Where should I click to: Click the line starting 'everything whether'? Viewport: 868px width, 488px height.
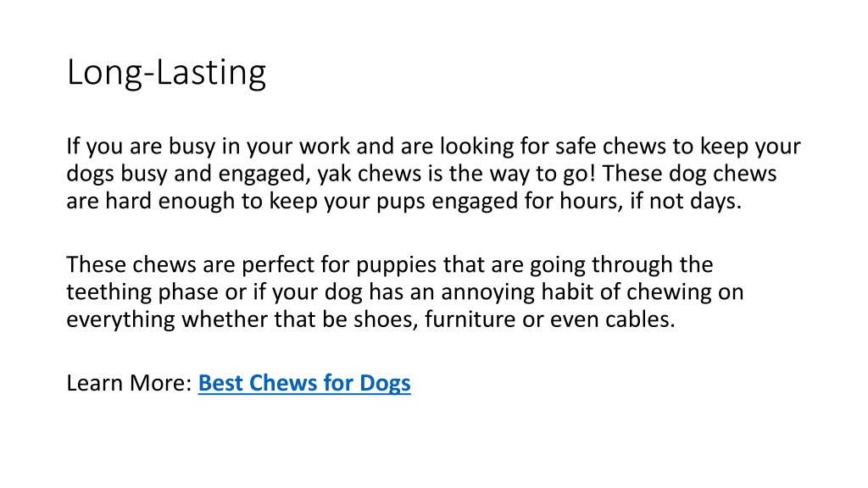click(x=371, y=319)
